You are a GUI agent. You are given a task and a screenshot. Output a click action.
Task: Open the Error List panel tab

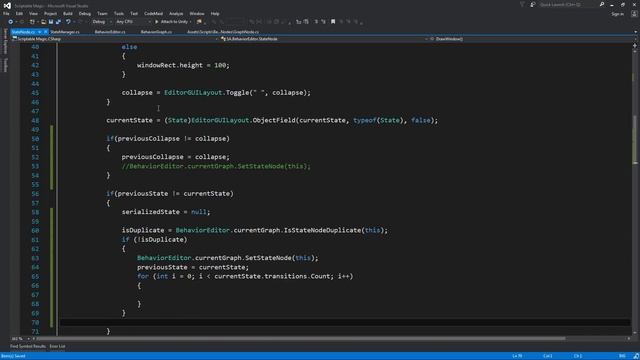coord(58,347)
